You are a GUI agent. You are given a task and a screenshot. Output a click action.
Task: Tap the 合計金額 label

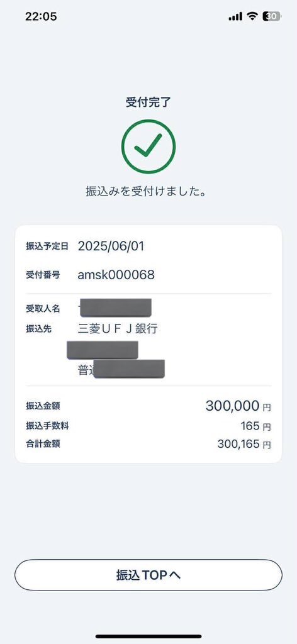click(43, 444)
